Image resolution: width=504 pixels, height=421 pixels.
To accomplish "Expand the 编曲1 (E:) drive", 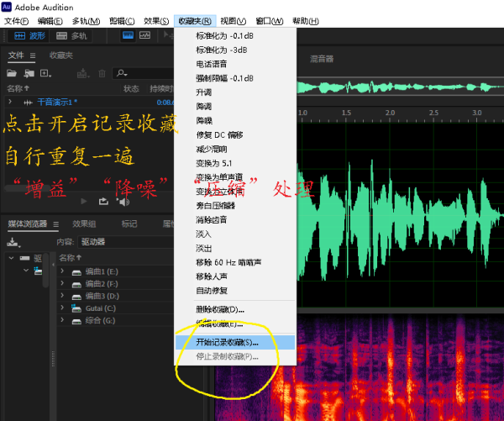I will coord(63,271).
